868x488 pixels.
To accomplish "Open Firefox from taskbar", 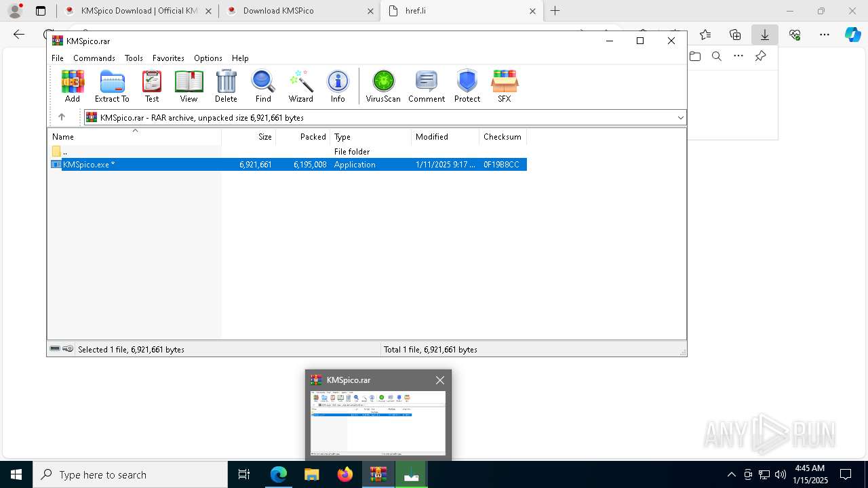I will pyautogui.click(x=345, y=474).
